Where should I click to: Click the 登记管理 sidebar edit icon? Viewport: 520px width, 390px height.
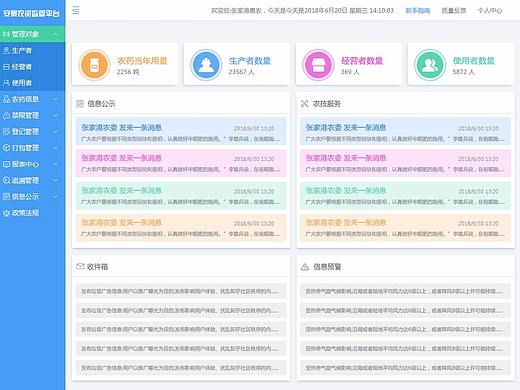[6, 132]
